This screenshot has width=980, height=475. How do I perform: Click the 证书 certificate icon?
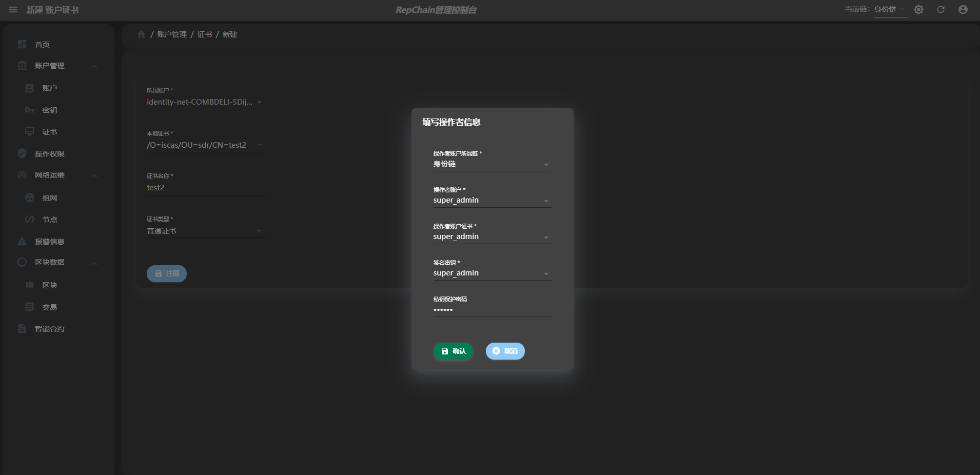click(x=30, y=132)
